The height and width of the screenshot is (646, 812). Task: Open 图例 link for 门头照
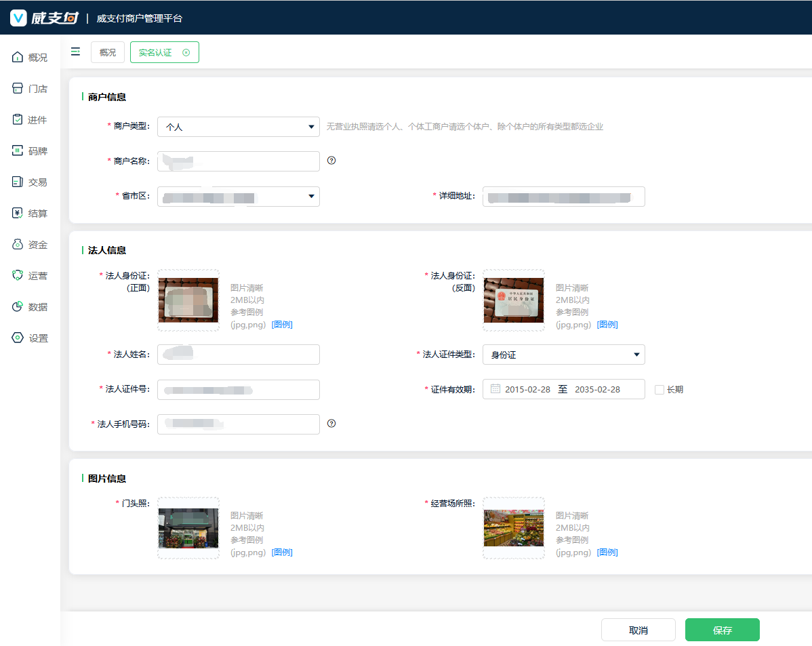point(282,552)
